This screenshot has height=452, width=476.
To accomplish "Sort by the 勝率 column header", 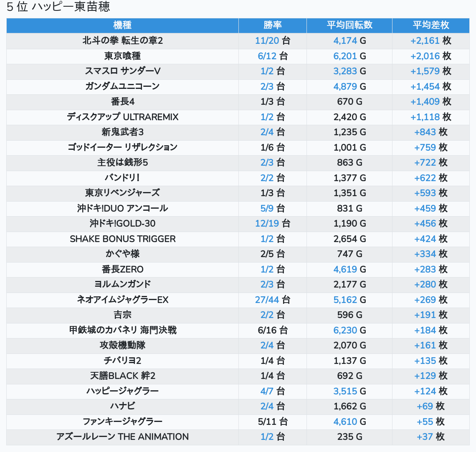I will 272,25.
